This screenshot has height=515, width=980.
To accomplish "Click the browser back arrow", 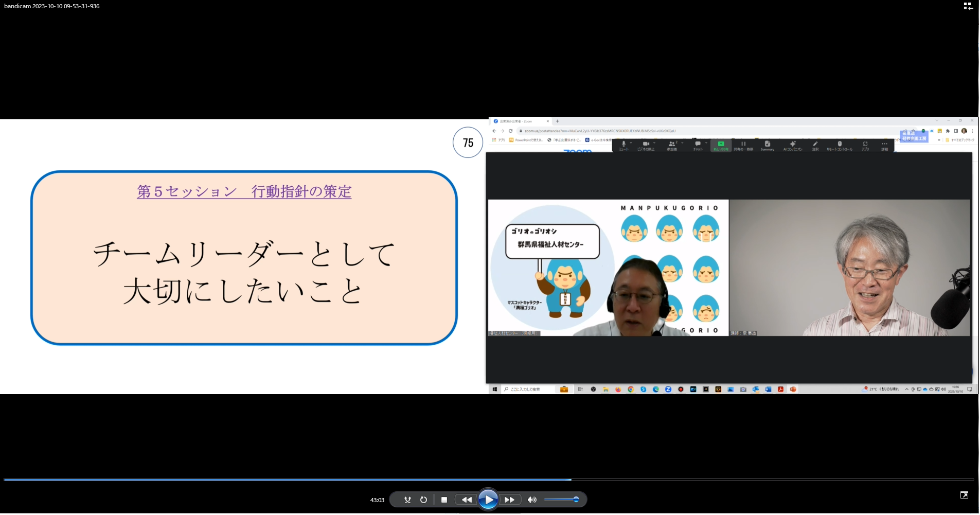I will pyautogui.click(x=494, y=131).
